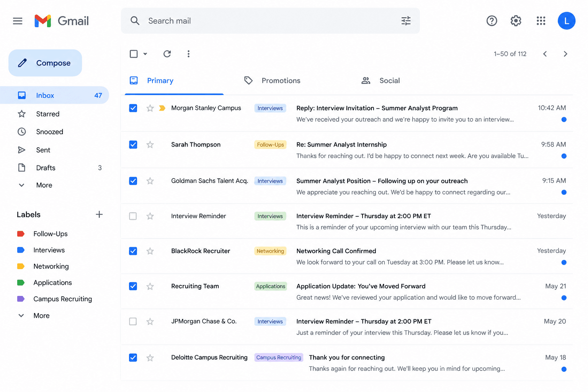The width and height of the screenshot is (588, 392).
Task: Switch to the Primary tab
Action: point(174,81)
